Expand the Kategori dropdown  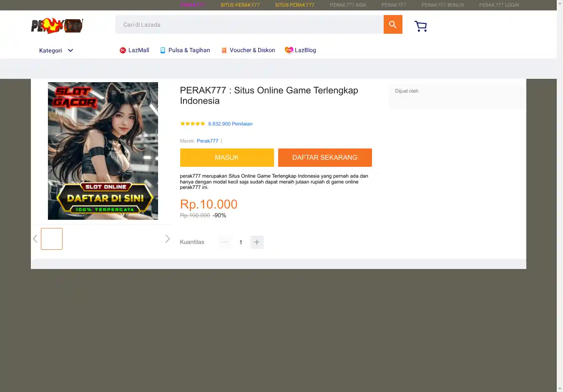coord(56,50)
